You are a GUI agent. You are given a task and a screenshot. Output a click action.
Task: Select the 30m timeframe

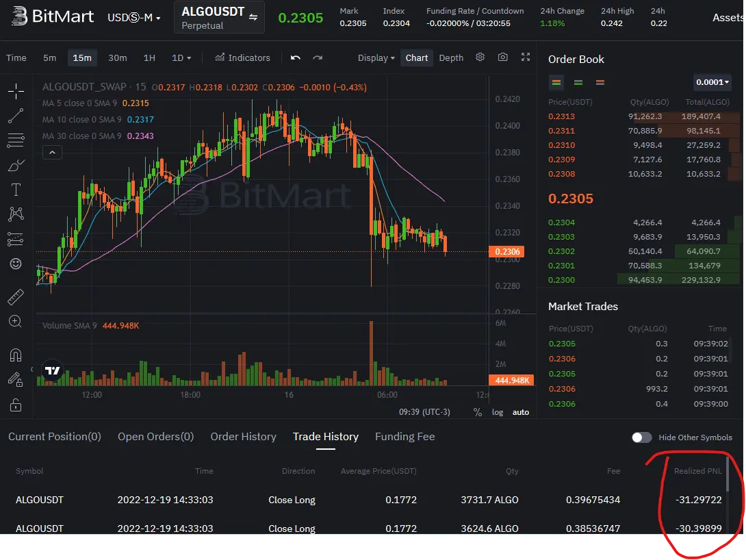click(x=118, y=58)
